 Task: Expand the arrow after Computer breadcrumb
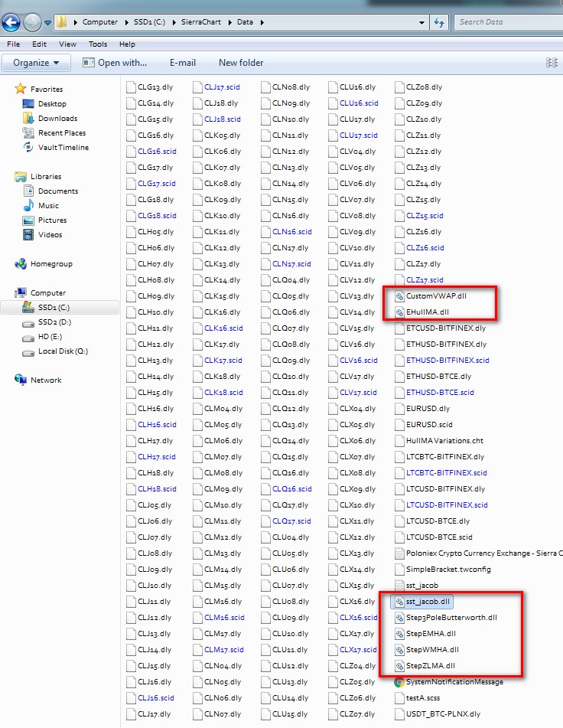coord(126,22)
